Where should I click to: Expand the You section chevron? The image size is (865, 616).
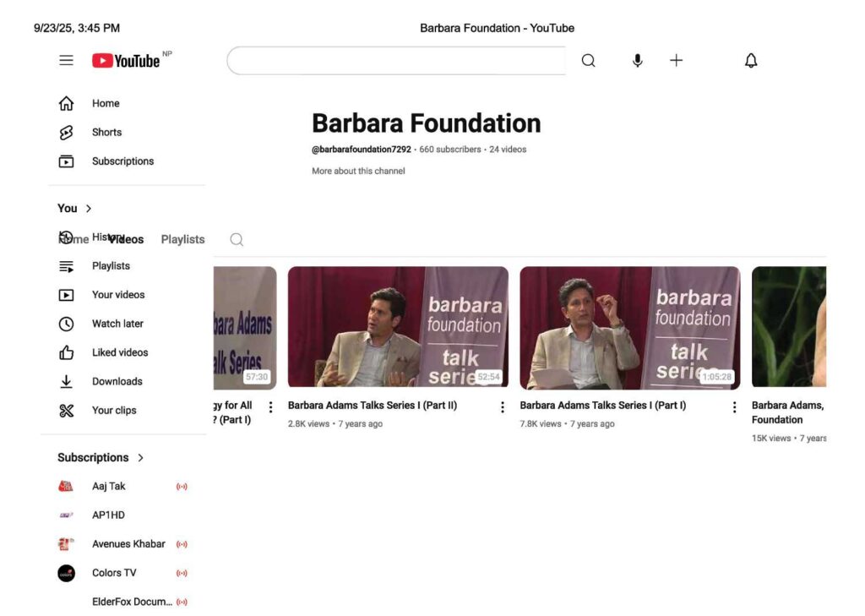coord(89,209)
